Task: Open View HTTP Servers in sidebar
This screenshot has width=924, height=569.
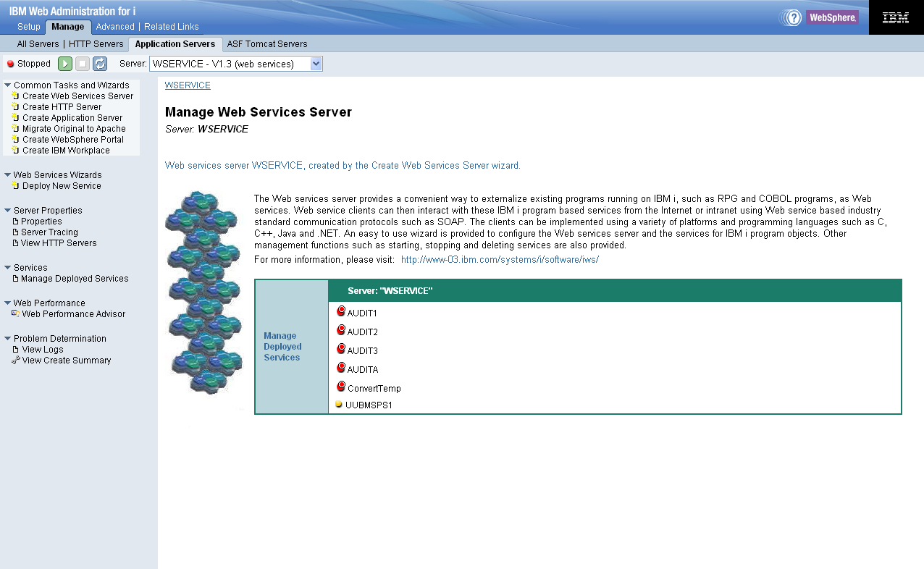Action: (x=59, y=243)
